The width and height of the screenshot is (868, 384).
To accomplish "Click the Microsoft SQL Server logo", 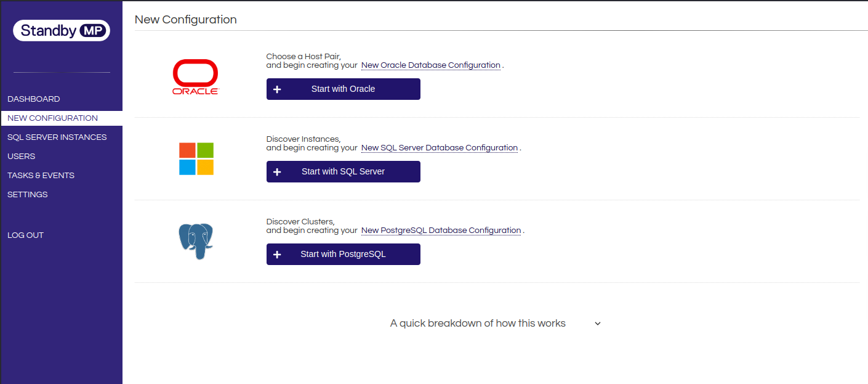I will (196, 158).
